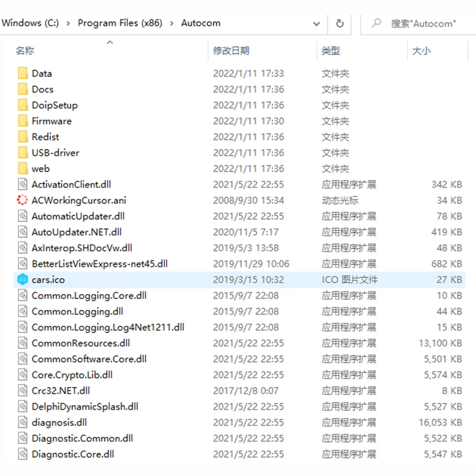
Task: Click the AxInterop.SHDocVw.dll file icon
Action: [23, 248]
